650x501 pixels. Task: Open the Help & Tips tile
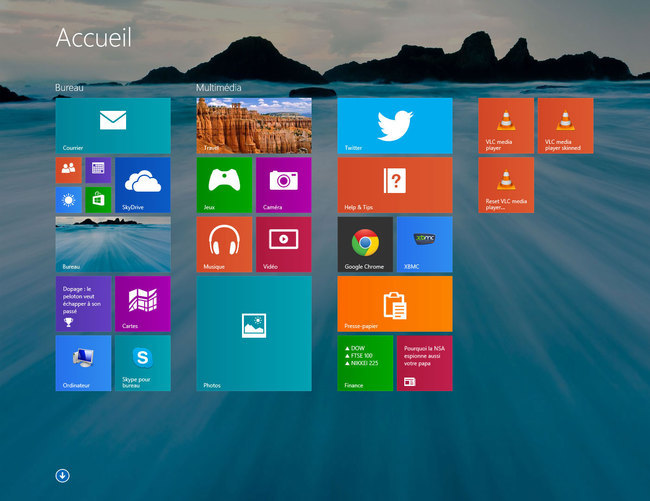pos(395,185)
